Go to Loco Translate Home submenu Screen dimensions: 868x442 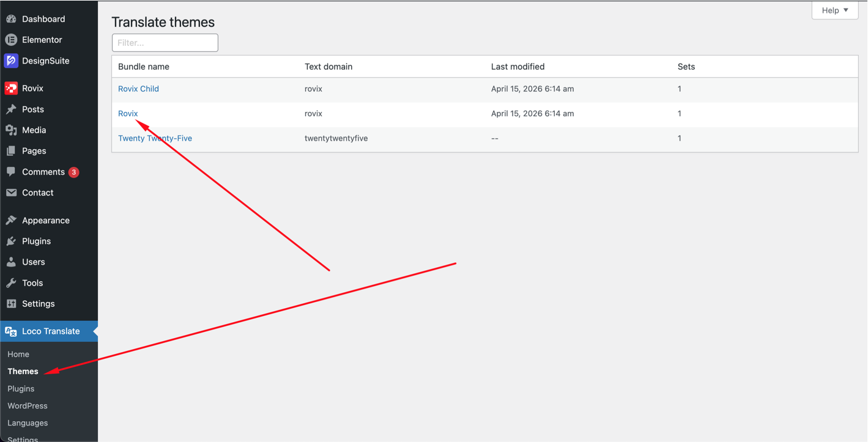click(18, 355)
